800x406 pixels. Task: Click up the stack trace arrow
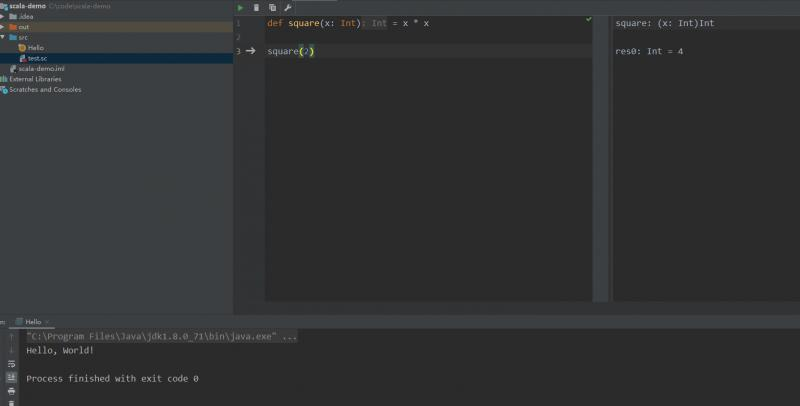(x=11, y=337)
